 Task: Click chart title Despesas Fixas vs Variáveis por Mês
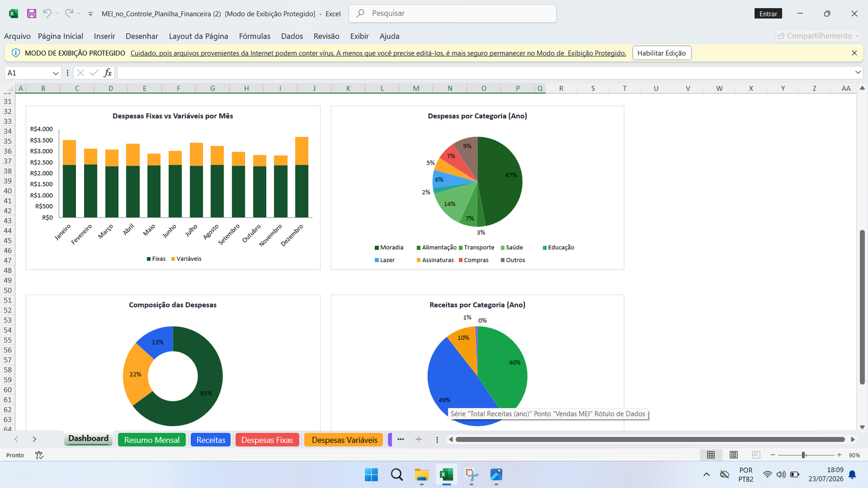tap(173, 116)
